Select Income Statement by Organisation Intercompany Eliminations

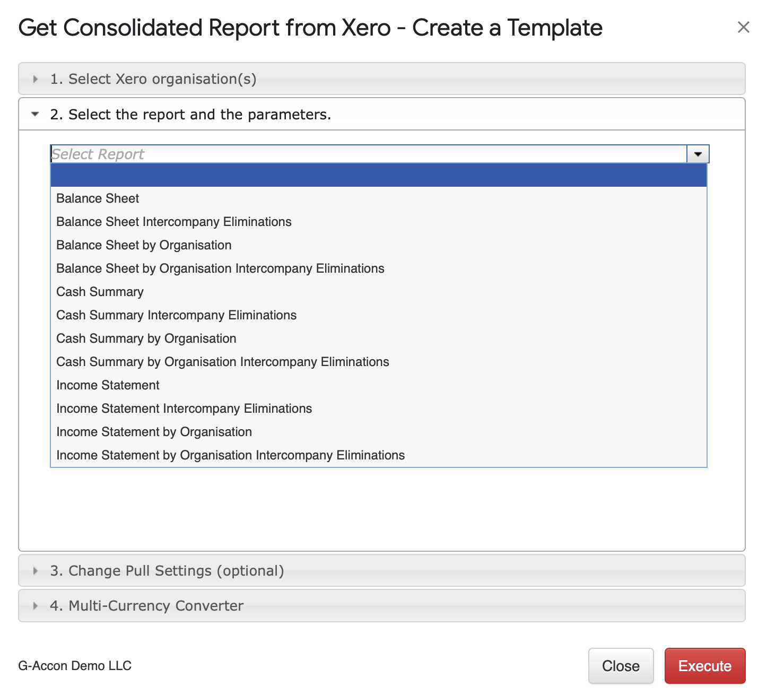pyautogui.click(x=379, y=455)
